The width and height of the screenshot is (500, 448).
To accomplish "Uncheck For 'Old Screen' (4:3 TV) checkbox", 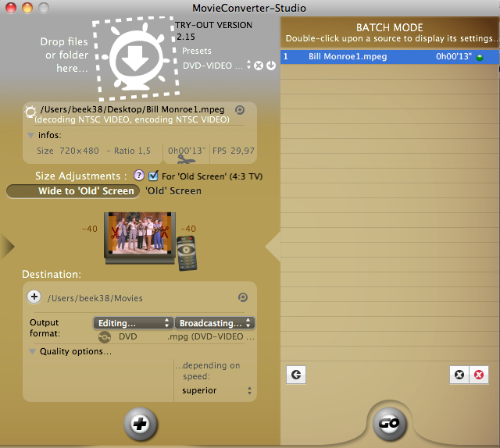I will tap(153, 176).
